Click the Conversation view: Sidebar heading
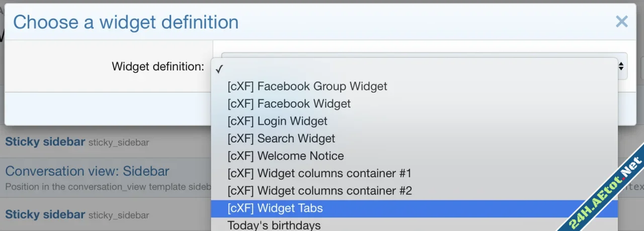Viewport: 644px width, 231px height. [x=87, y=171]
